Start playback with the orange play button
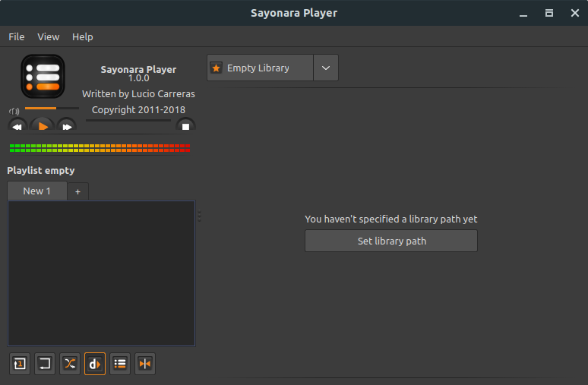The width and height of the screenshot is (588, 385). [x=43, y=125]
